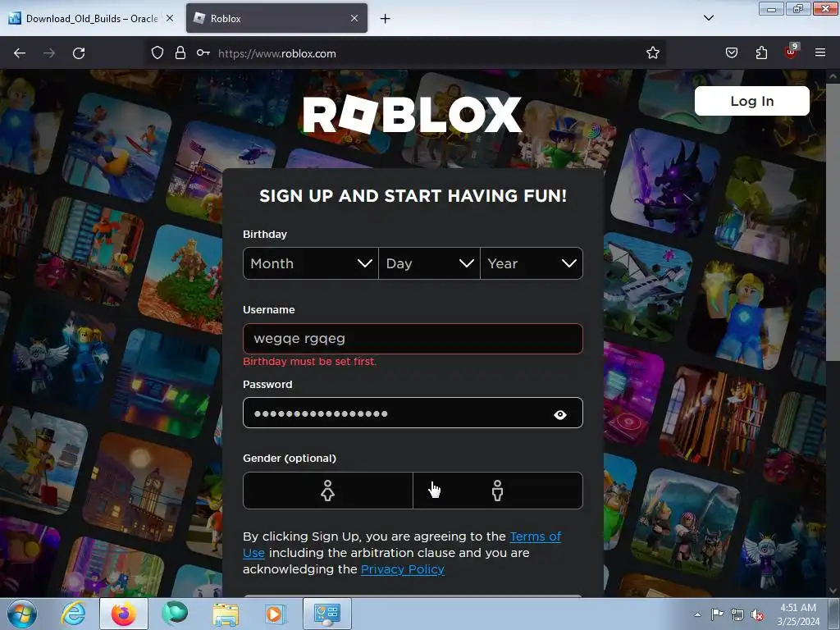
Task: Open a new browser tab
Action: point(386,19)
